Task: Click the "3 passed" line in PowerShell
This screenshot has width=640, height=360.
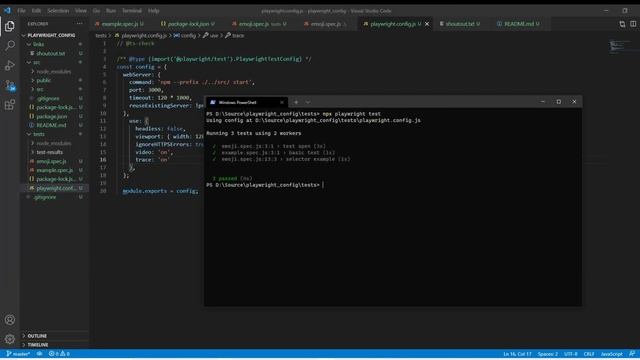Action: click(232, 178)
